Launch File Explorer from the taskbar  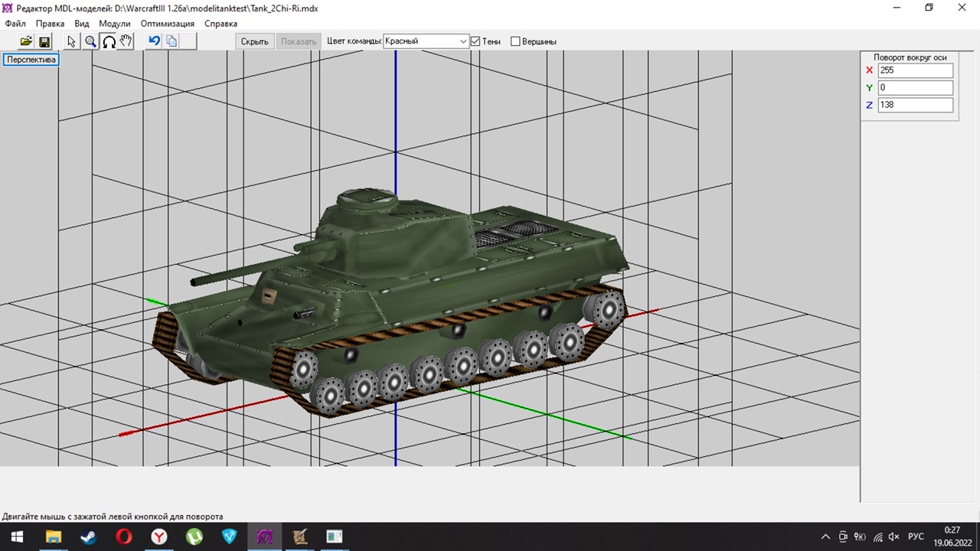click(53, 537)
